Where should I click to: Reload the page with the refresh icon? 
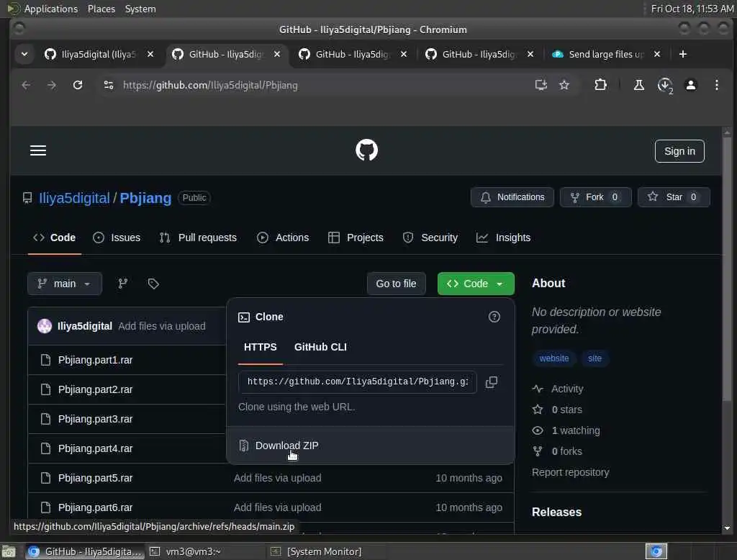click(x=78, y=85)
